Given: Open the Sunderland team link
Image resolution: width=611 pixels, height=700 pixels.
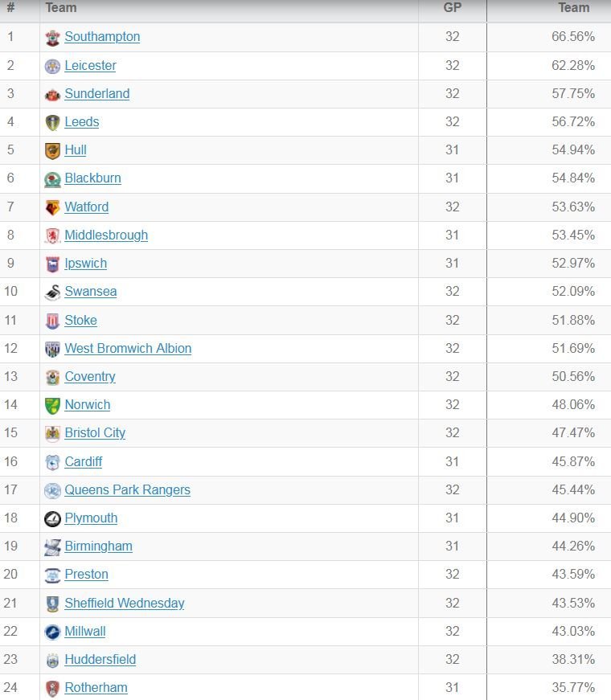Looking at the screenshot, I should pos(97,94).
